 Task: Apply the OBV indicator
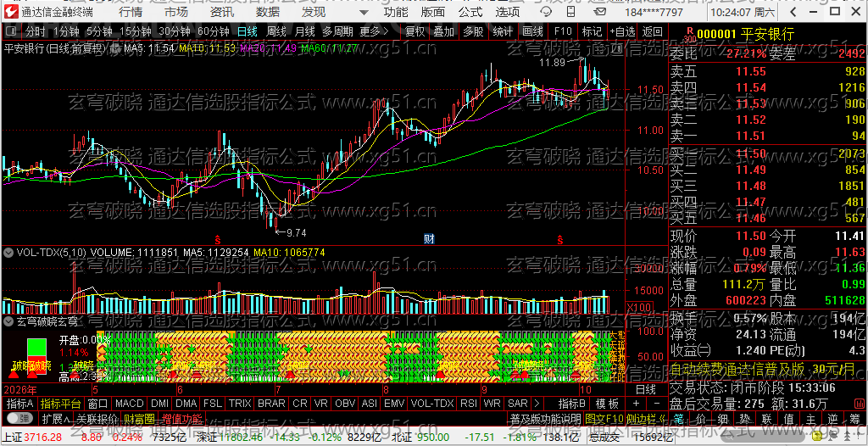tap(346, 404)
